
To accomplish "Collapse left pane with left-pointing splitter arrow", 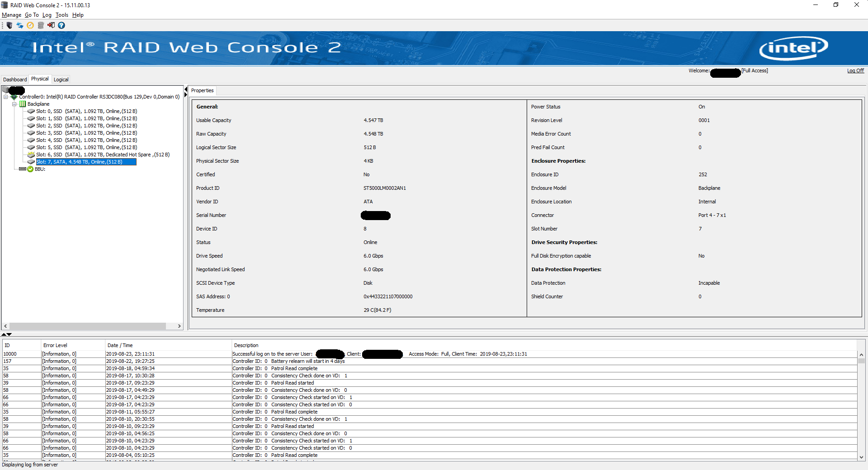I will [186, 89].
